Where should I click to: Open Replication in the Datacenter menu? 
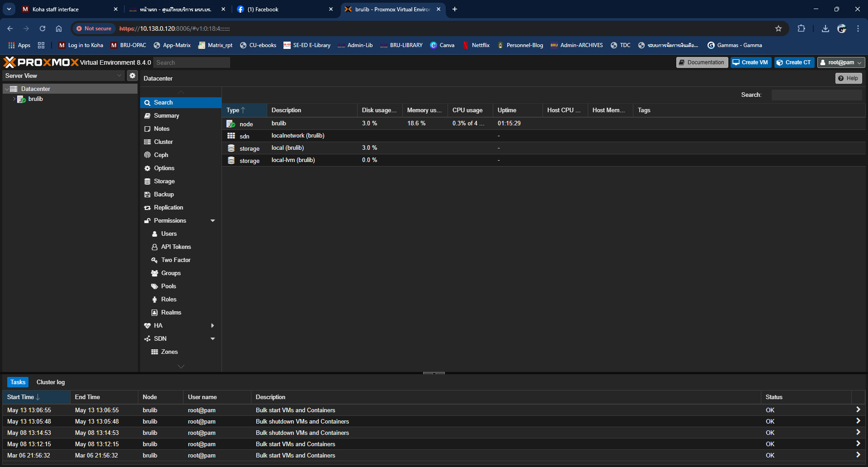click(181, 208)
